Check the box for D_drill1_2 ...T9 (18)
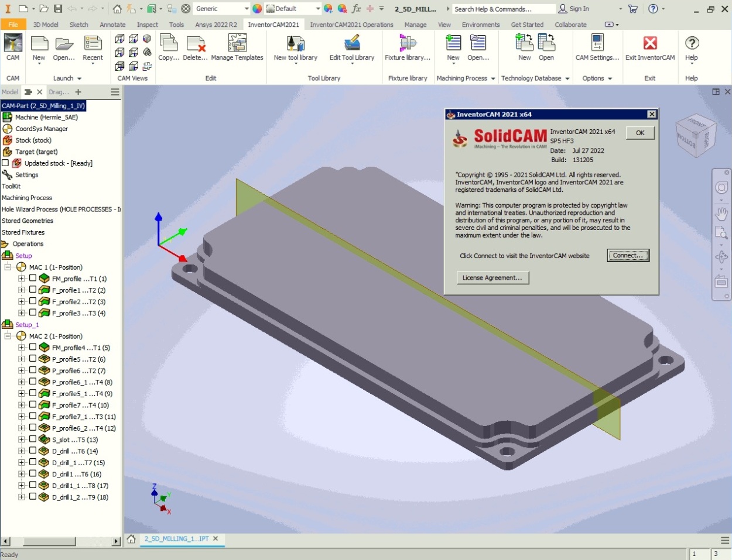This screenshot has height=560, width=732. click(33, 497)
